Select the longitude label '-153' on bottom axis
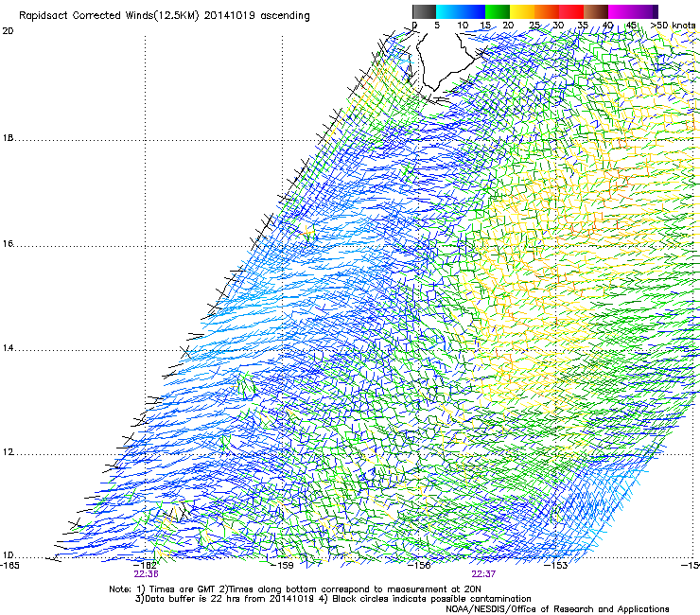The image size is (700, 615). click(556, 566)
